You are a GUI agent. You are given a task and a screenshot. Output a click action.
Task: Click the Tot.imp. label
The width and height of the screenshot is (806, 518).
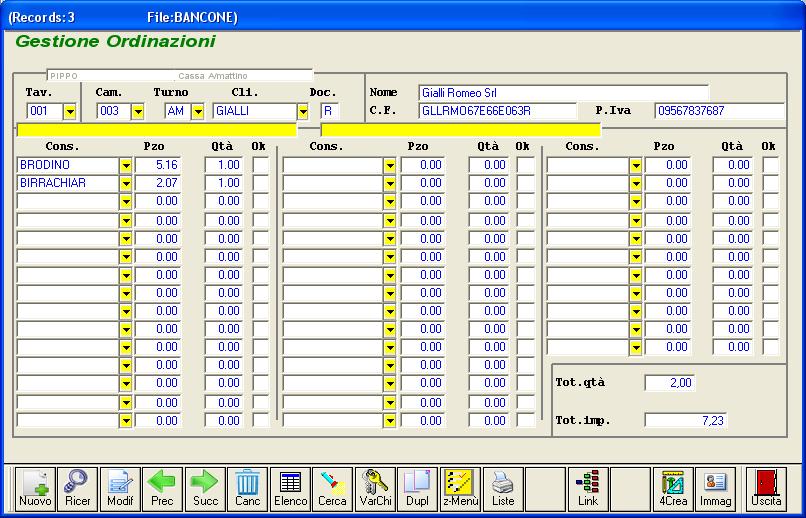583,421
